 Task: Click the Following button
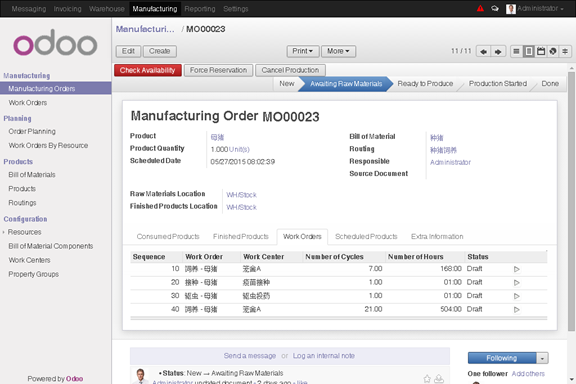click(x=502, y=358)
